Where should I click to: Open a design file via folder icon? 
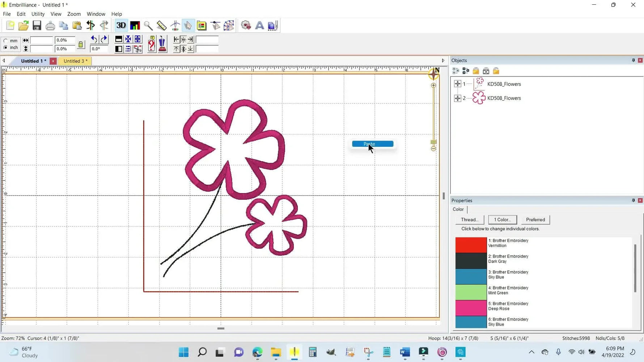click(x=24, y=25)
